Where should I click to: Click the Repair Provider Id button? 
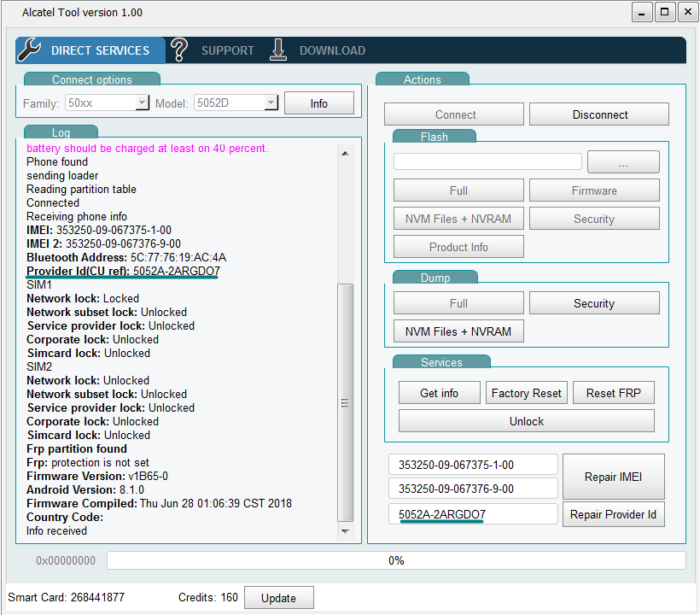click(614, 514)
